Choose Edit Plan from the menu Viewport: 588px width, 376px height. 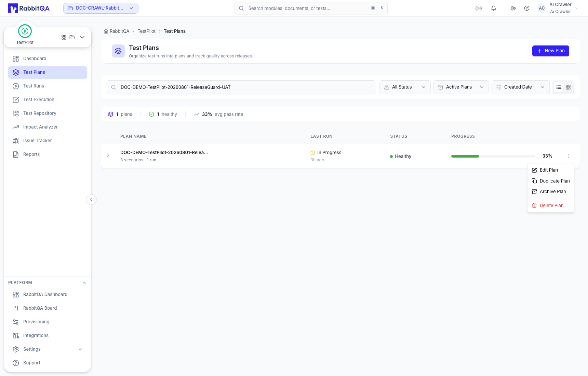[x=551, y=170]
